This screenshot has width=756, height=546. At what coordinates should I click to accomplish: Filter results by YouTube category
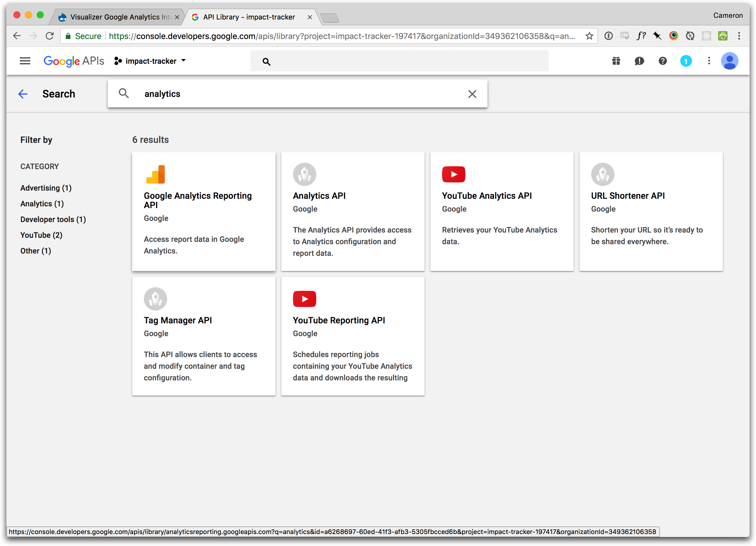point(41,235)
